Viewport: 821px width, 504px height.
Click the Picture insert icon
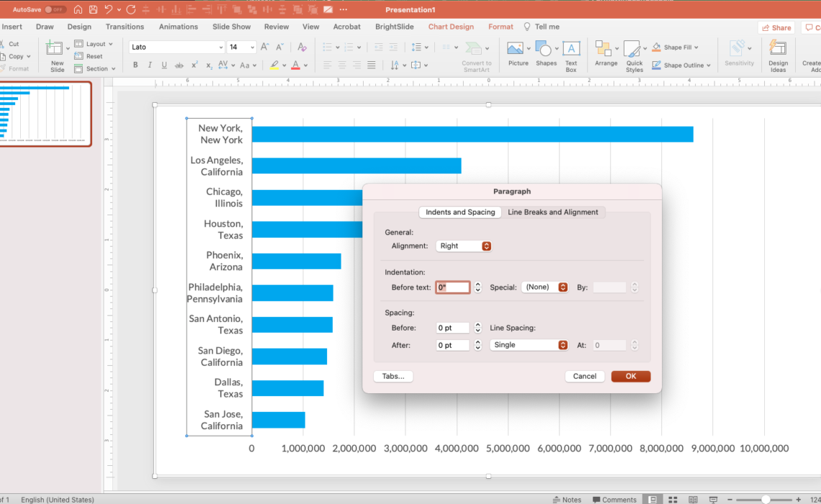tap(515, 49)
